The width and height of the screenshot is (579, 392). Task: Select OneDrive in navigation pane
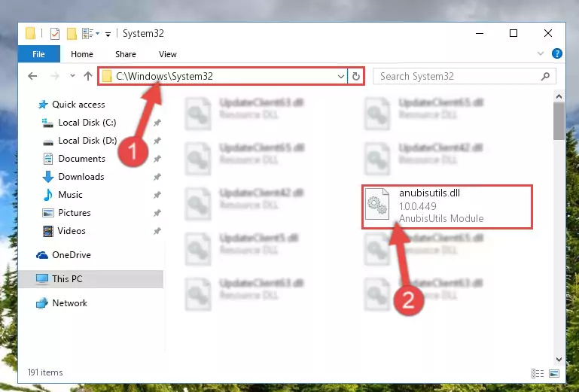[63, 255]
